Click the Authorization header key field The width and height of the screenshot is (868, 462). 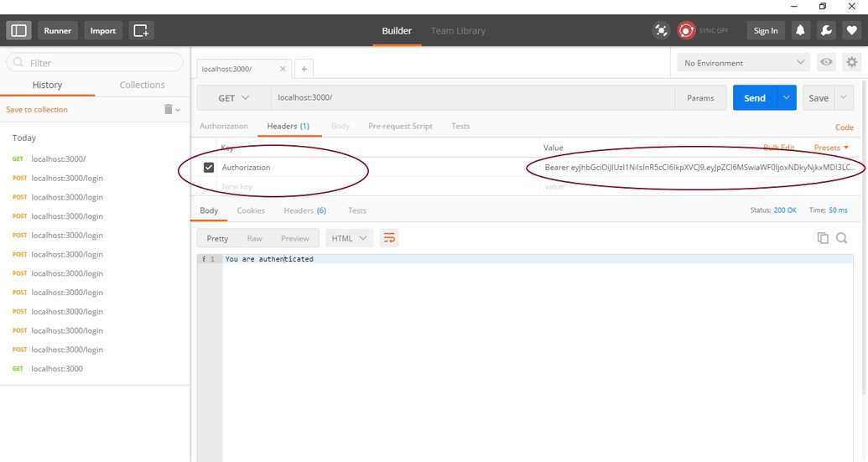[x=379, y=167]
